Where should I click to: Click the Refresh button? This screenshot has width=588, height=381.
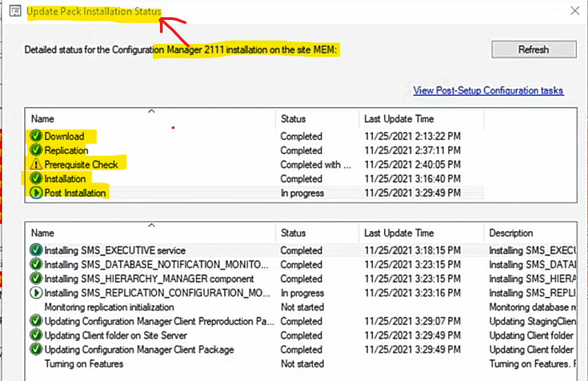point(534,50)
